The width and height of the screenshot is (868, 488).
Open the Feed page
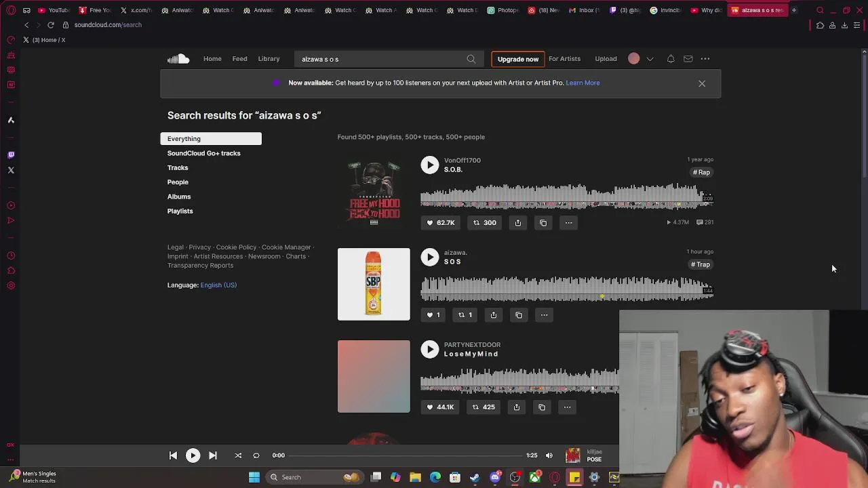(239, 59)
